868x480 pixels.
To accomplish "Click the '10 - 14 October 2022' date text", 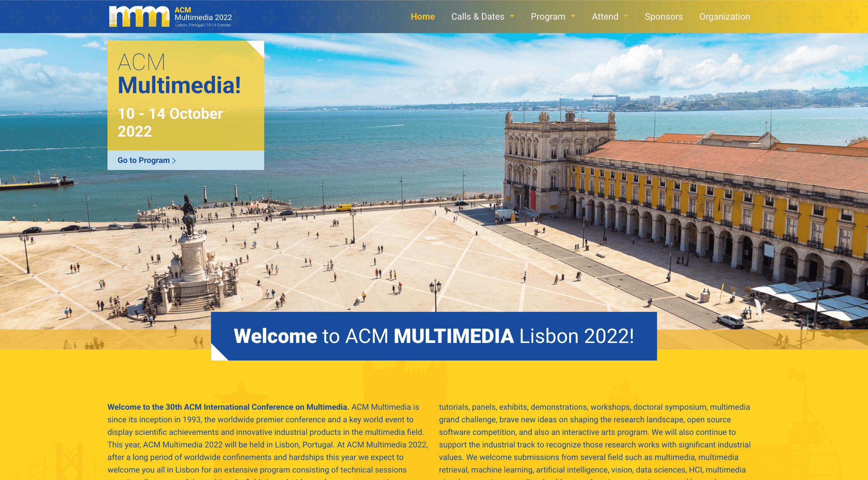I will pyautogui.click(x=170, y=122).
